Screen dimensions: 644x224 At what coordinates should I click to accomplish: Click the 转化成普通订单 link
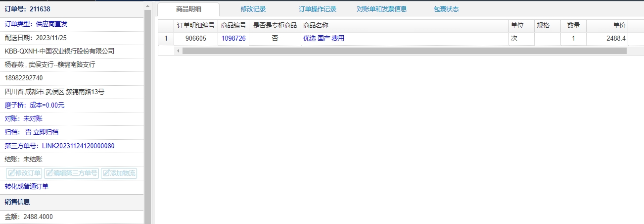point(27,186)
